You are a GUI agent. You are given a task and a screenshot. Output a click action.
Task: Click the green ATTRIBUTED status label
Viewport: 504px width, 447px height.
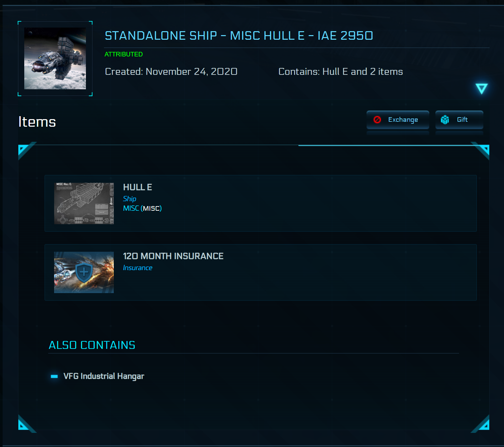pyautogui.click(x=124, y=54)
